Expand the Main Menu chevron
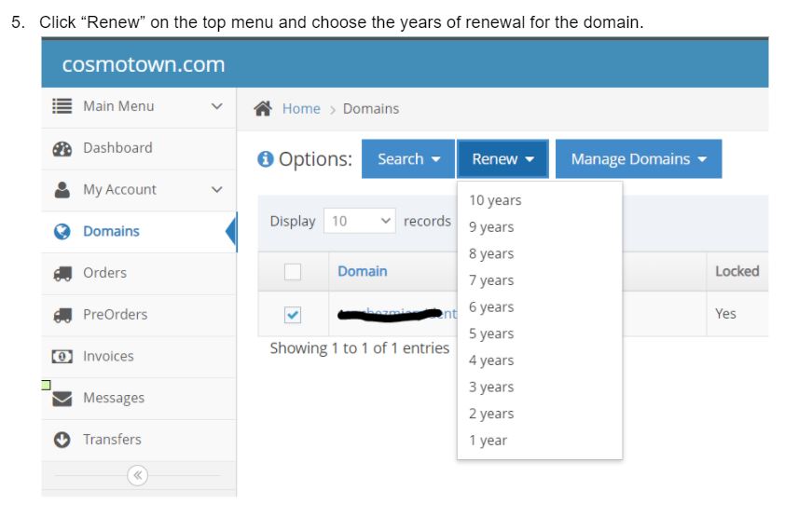The height and width of the screenshot is (517, 812). point(217,106)
